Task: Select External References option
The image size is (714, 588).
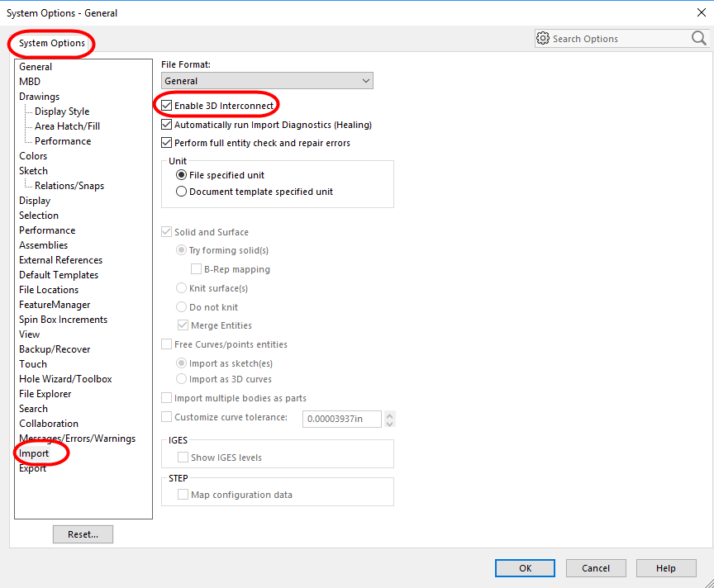Action: (60, 260)
